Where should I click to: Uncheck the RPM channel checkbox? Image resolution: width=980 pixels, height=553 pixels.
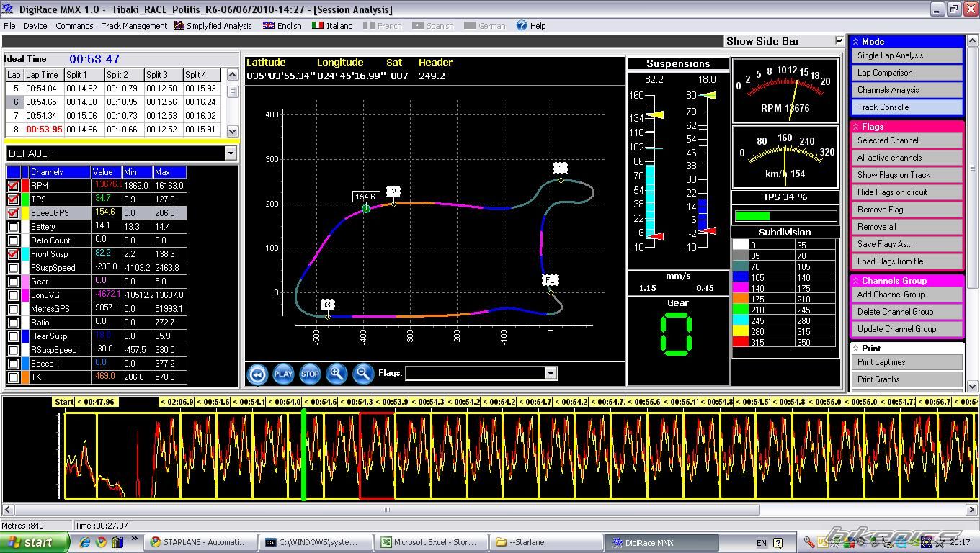pyautogui.click(x=13, y=186)
